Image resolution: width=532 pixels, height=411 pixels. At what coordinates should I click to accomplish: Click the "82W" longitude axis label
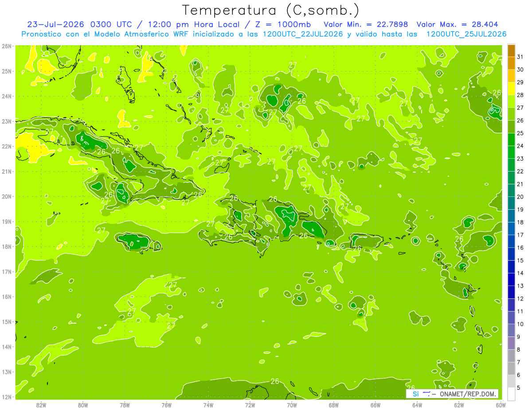click(x=41, y=405)
